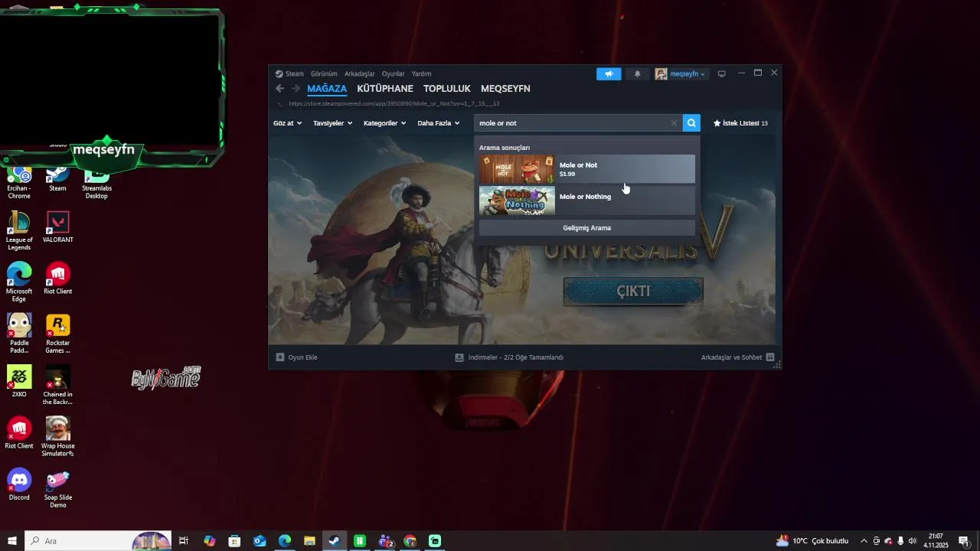Open Ercihan Chrome desktop shortcut

pyautogui.click(x=19, y=184)
